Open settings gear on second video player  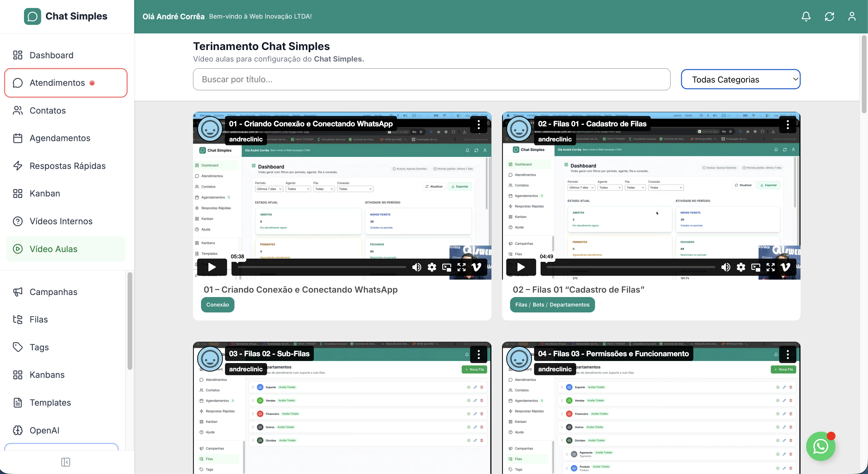(x=741, y=267)
